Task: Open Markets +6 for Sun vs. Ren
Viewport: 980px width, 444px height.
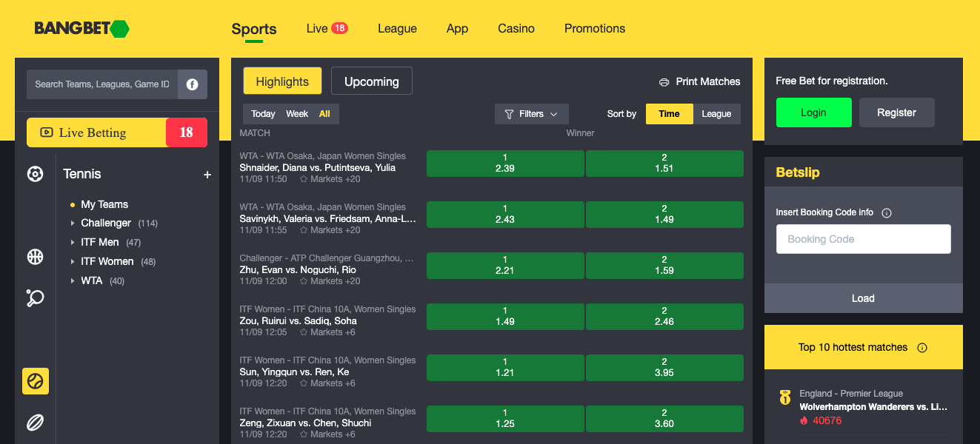Action: tap(333, 383)
